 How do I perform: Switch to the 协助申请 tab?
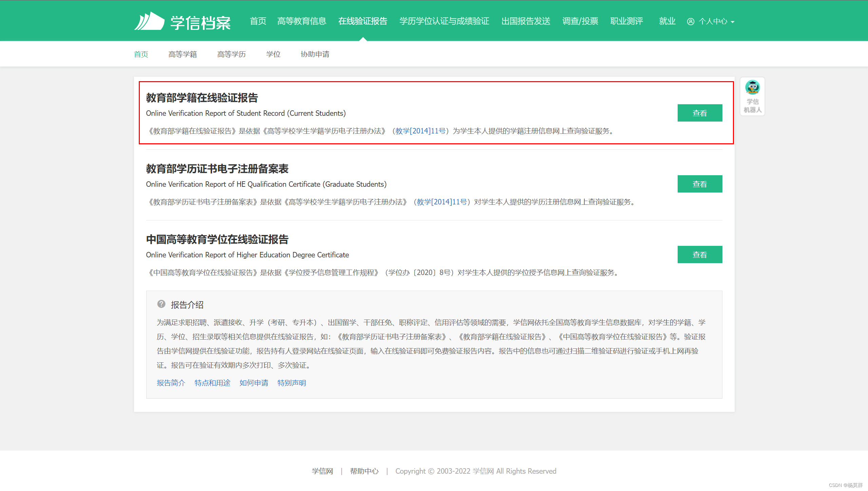(x=315, y=54)
